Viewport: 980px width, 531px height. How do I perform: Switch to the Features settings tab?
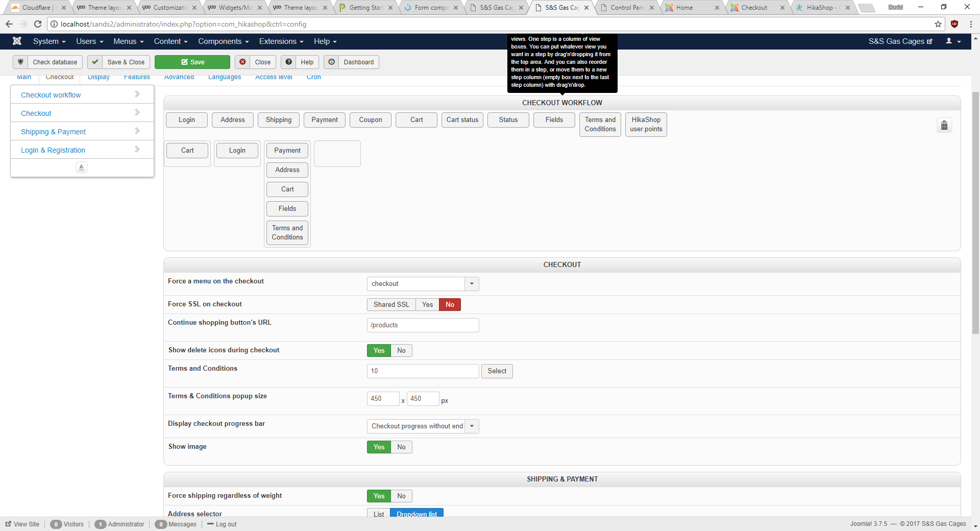coord(137,78)
